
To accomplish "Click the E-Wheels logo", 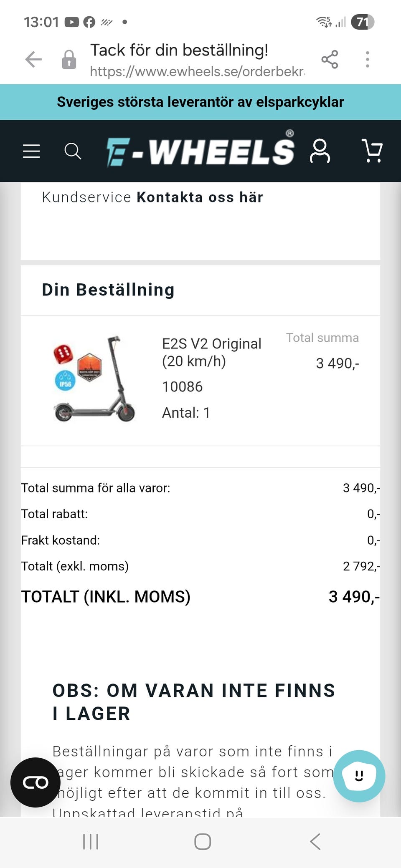I will pyautogui.click(x=200, y=151).
